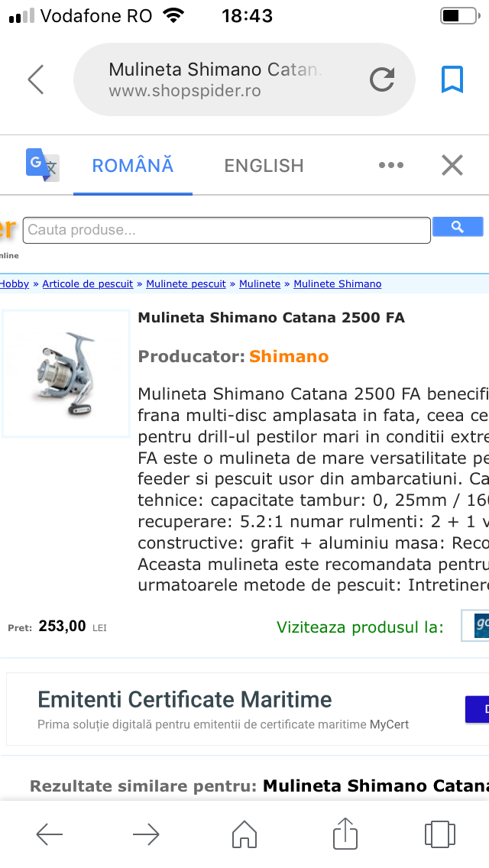Tap the Shimano producer link

(289, 356)
